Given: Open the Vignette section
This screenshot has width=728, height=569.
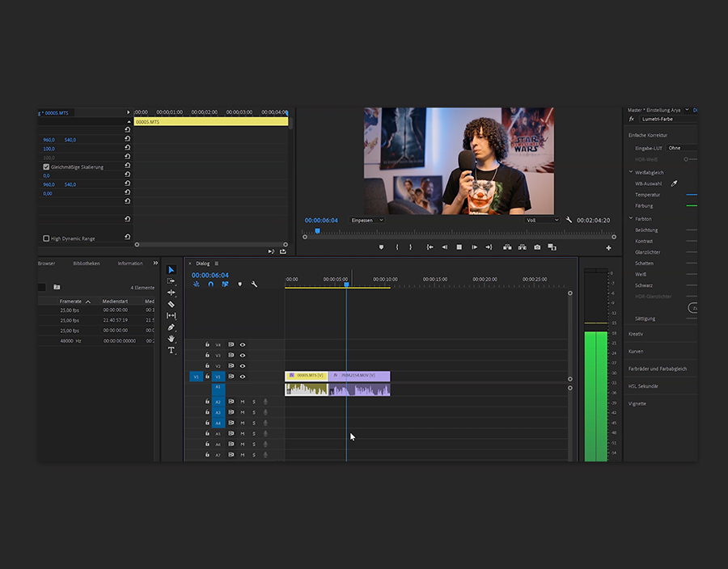Looking at the screenshot, I should [637, 404].
